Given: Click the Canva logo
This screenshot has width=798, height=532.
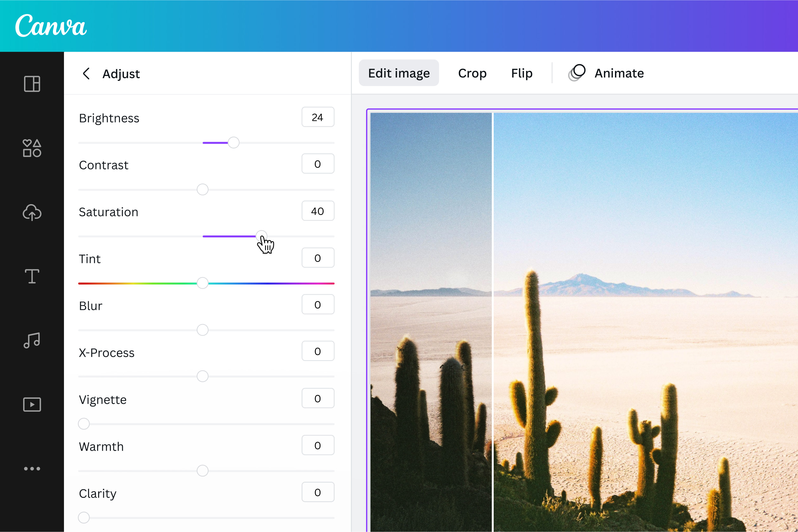Looking at the screenshot, I should 51,27.
